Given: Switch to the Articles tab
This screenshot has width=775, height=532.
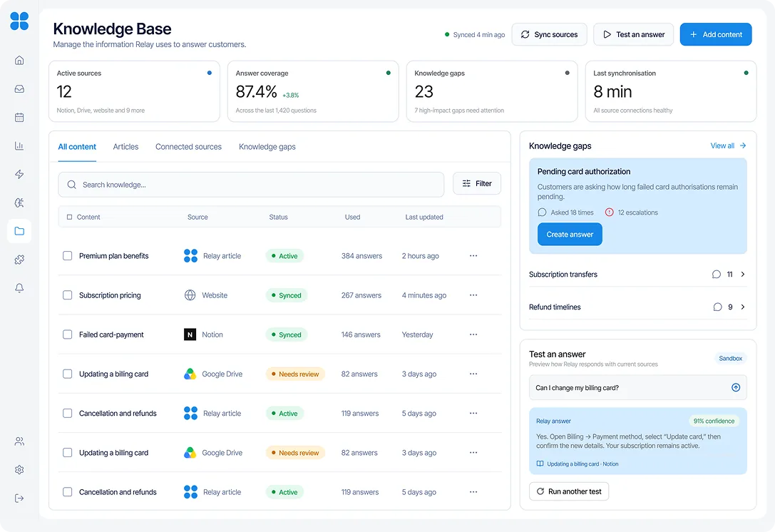Looking at the screenshot, I should point(125,147).
